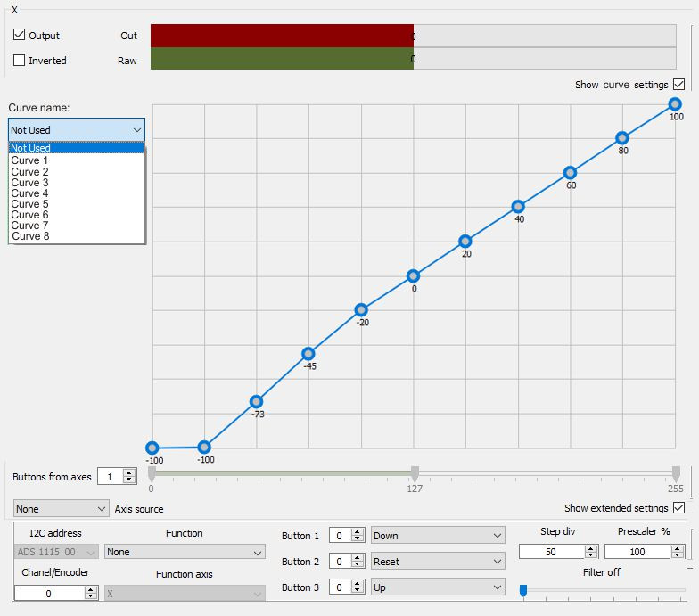The width and height of the screenshot is (699, 616).
Task: Click the green Raw progress bar
Action: coord(282,59)
